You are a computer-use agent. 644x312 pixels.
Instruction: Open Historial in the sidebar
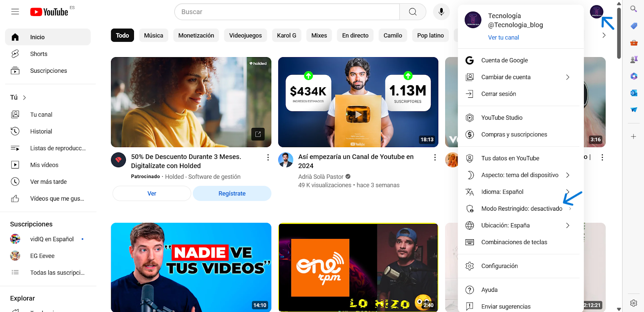[x=48, y=131]
